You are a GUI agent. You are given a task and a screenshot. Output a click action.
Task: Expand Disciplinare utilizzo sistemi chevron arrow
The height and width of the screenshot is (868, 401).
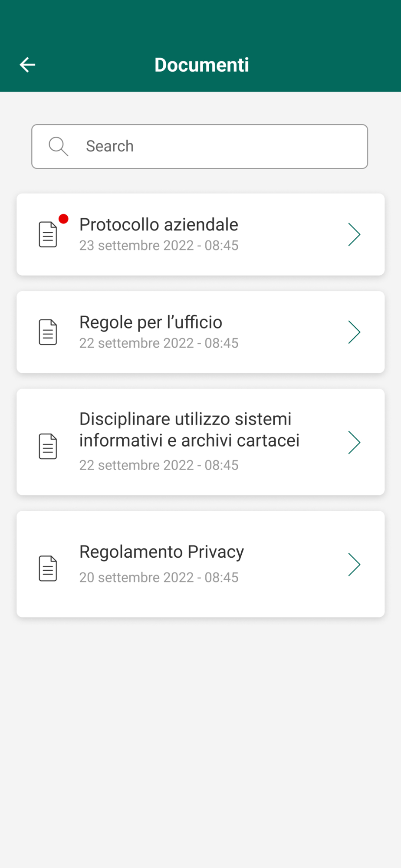pyautogui.click(x=354, y=442)
